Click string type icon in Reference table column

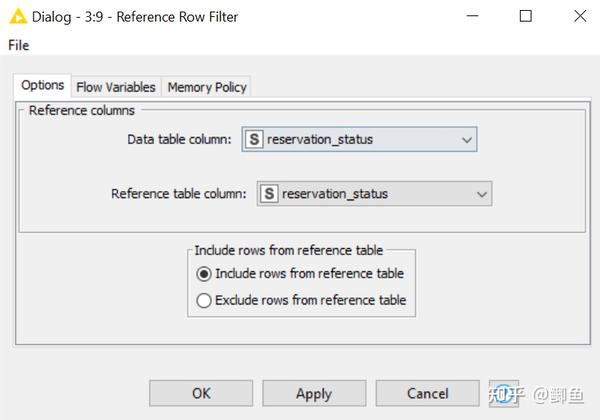pyautogui.click(x=270, y=194)
